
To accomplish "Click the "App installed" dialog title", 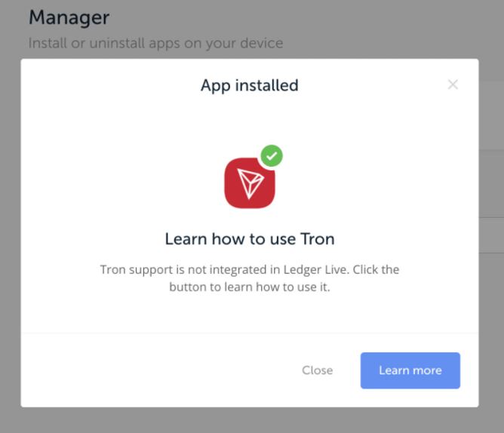I will coord(249,85).
